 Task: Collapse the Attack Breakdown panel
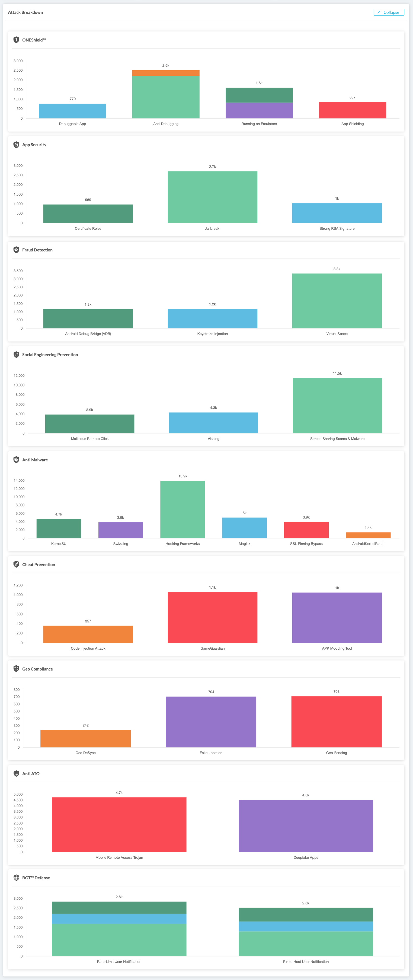388,12
